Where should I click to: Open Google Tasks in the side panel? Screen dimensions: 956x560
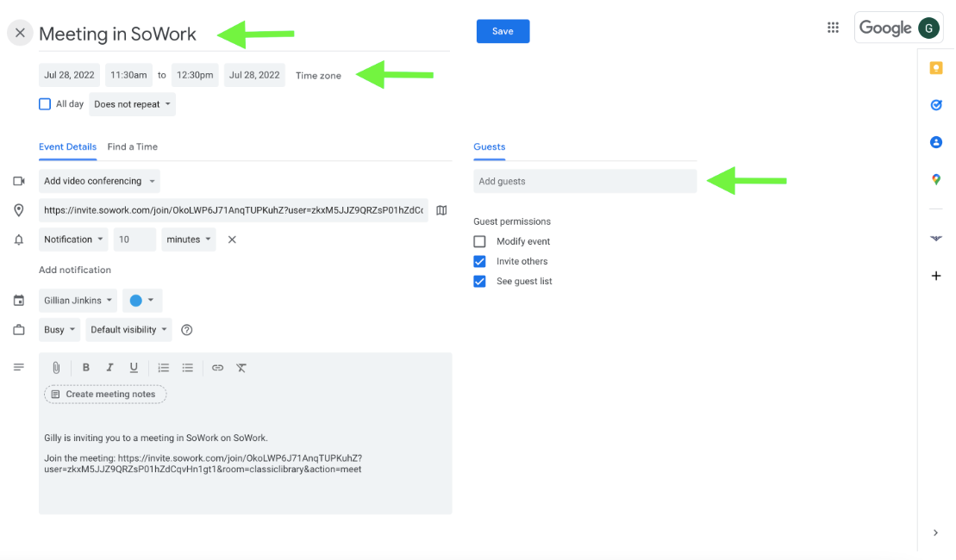(x=936, y=105)
